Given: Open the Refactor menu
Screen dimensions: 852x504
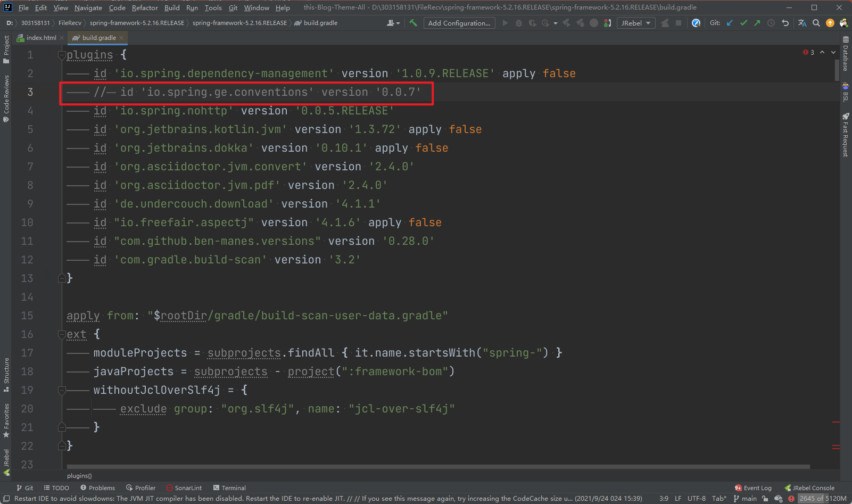Looking at the screenshot, I should tap(145, 7).
